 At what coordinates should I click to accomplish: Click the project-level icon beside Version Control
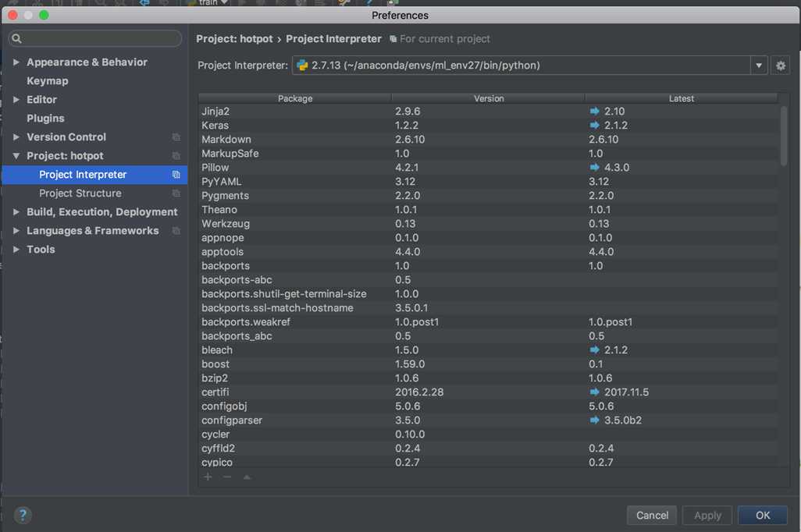[x=176, y=137]
